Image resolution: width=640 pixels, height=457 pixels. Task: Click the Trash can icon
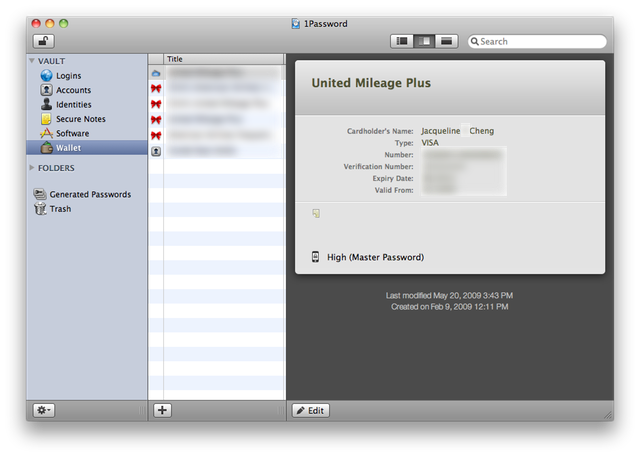click(x=40, y=209)
